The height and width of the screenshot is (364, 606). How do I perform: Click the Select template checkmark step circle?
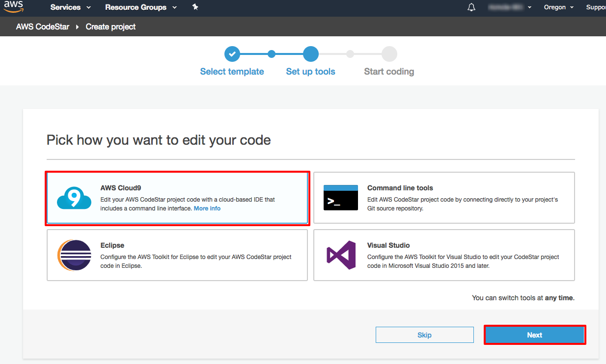232,54
